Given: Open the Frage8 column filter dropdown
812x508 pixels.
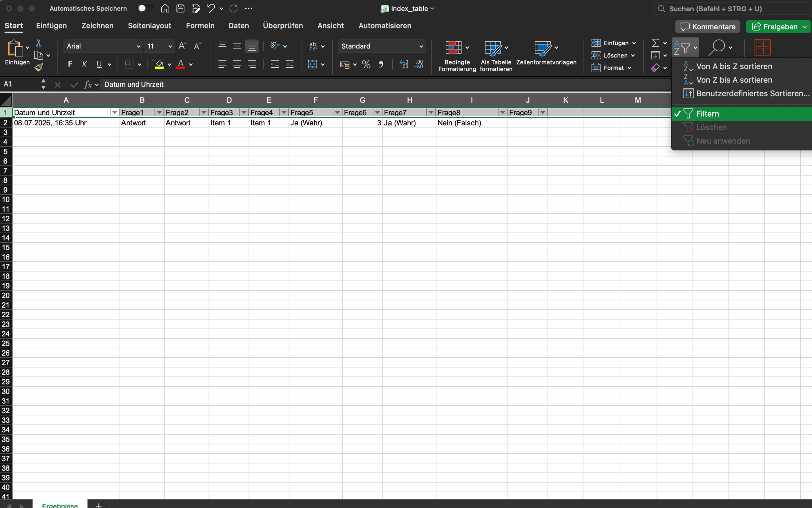Looking at the screenshot, I should point(502,113).
